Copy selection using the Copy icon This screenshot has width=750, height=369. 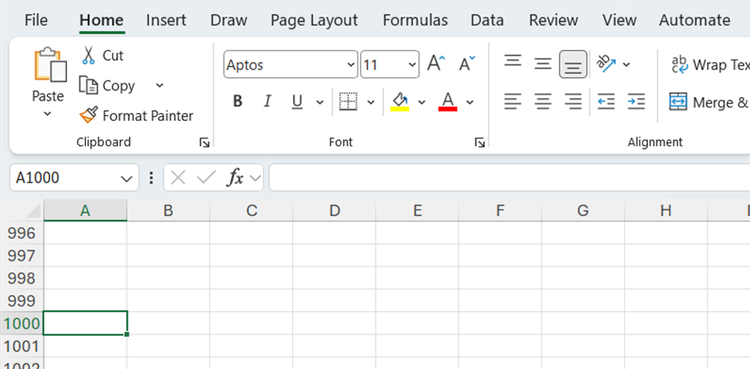(88, 86)
